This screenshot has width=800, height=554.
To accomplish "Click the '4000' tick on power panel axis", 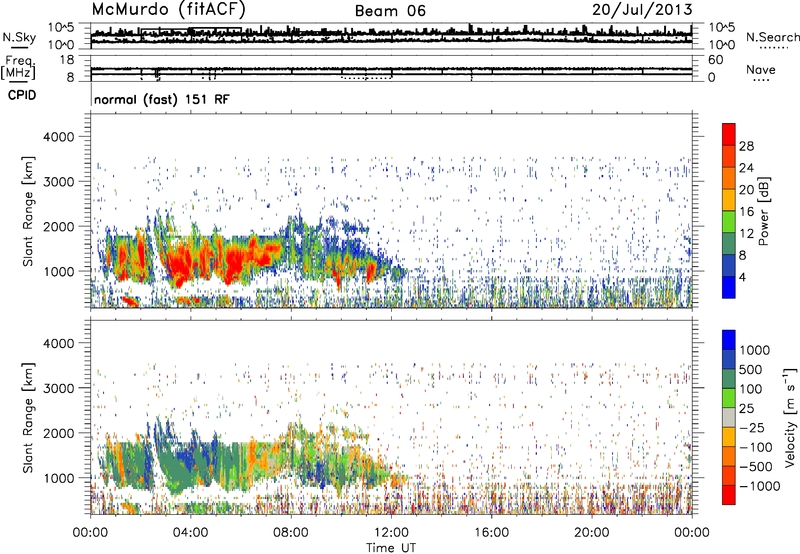I will click(x=58, y=137).
